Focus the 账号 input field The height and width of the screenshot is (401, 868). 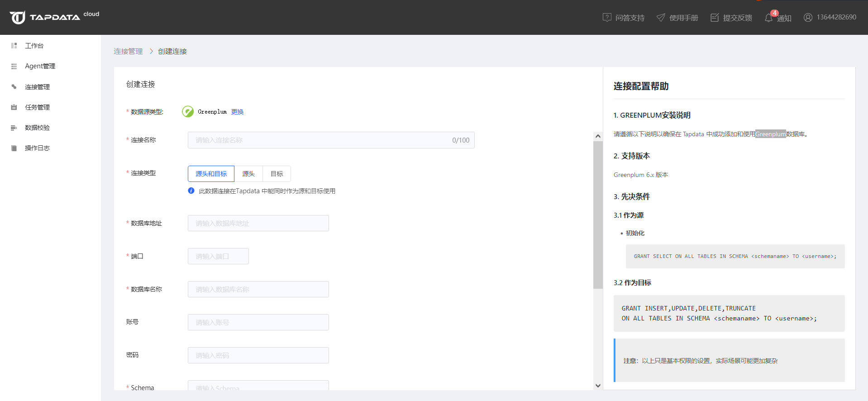[x=258, y=322]
